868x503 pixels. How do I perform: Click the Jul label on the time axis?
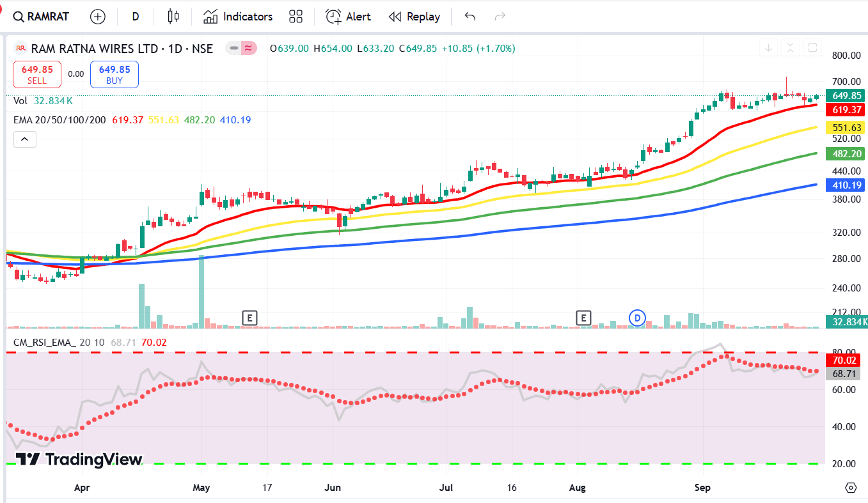pos(446,488)
